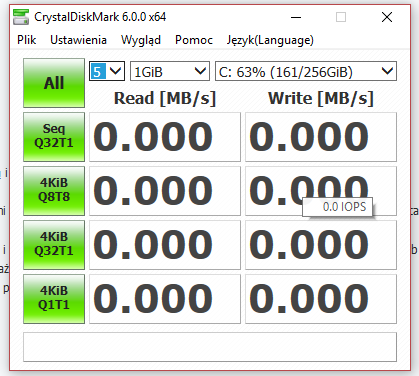Image resolution: width=419 pixels, height=376 pixels.
Task: Open the Pomoc menu
Action: point(194,40)
